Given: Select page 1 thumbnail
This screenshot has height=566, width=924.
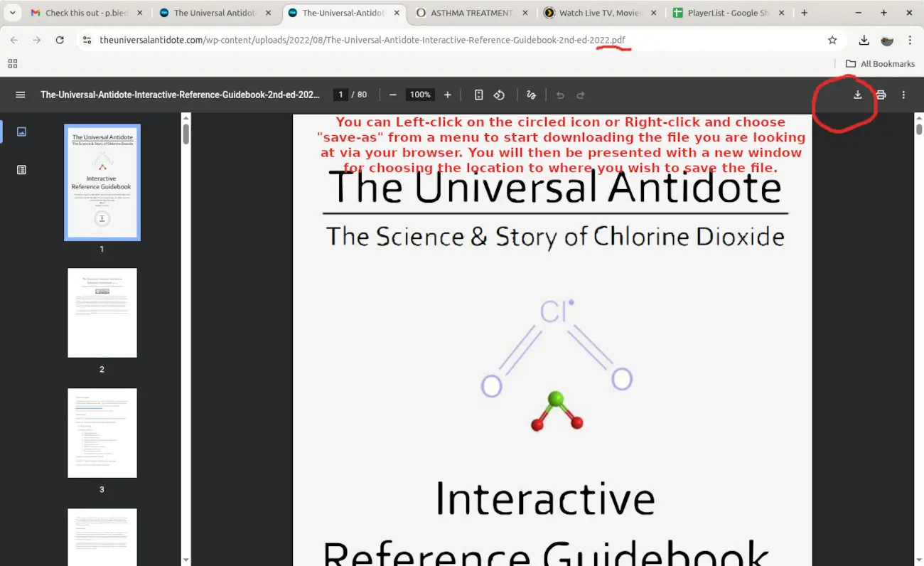Looking at the screenshot, I should [102, 182].
